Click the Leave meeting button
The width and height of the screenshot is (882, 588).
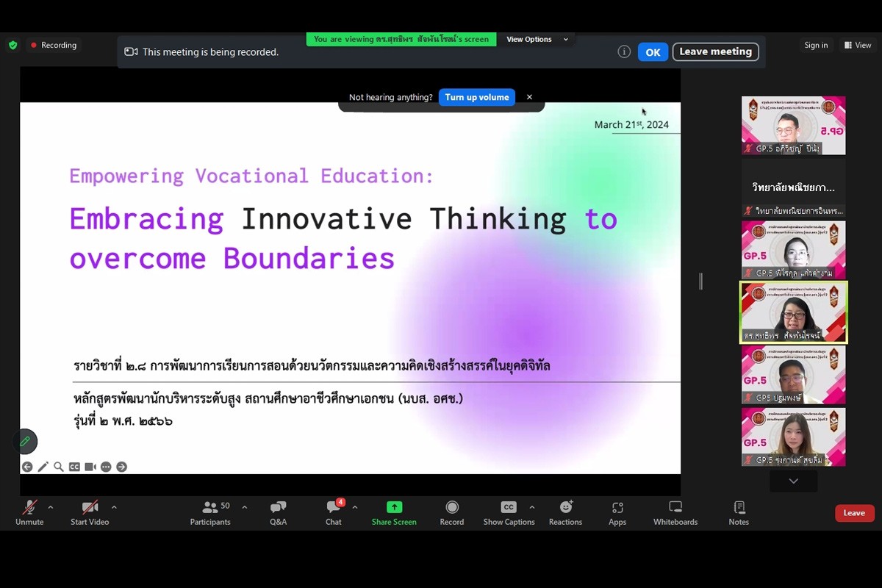tap(715, 51)
